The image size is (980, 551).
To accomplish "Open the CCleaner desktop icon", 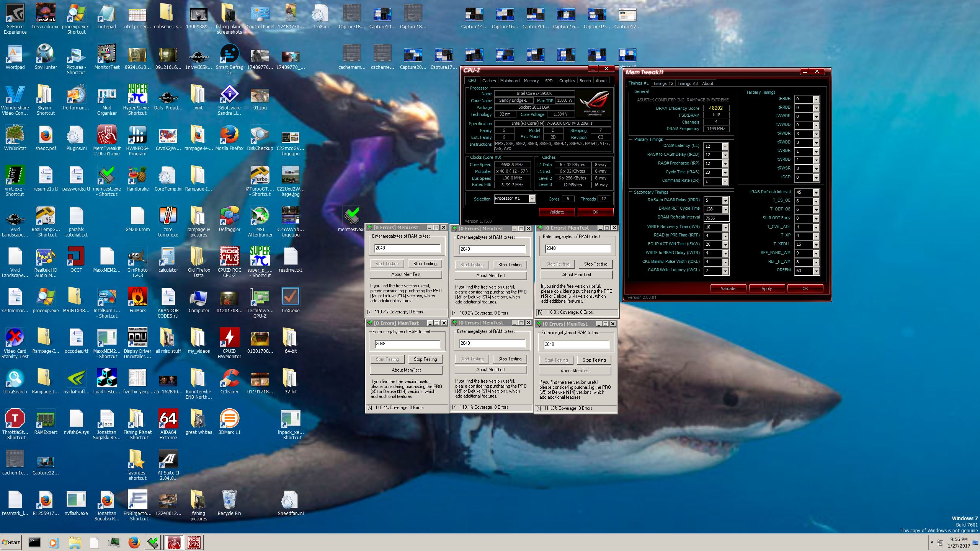I will tap(229, 381).
